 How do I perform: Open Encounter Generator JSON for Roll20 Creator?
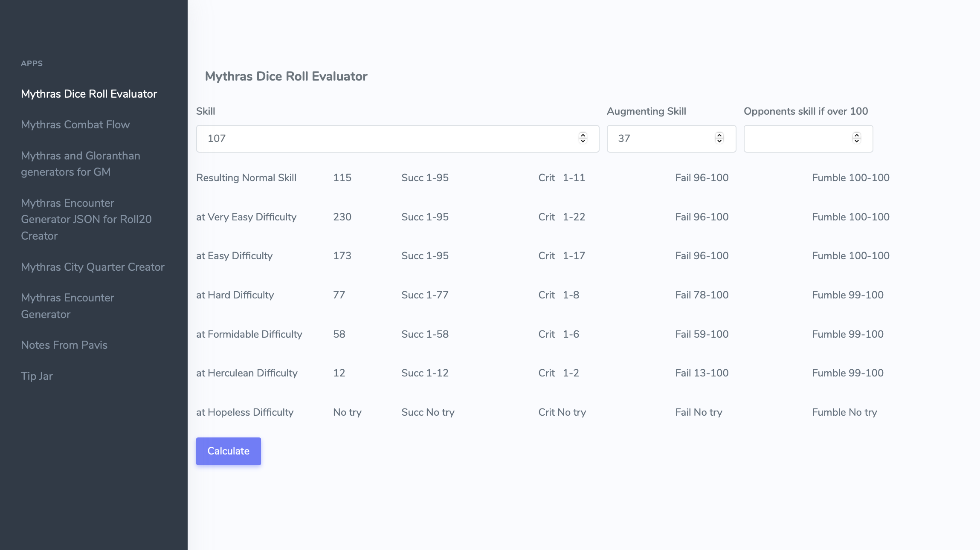pyautogui.click(x=86, y=219)
